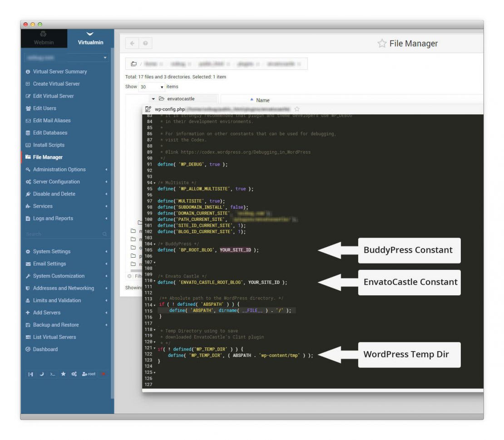Click the red status dot in footer
The width and height of the screenshot is (504, 440).
click(x=103, y=374)
